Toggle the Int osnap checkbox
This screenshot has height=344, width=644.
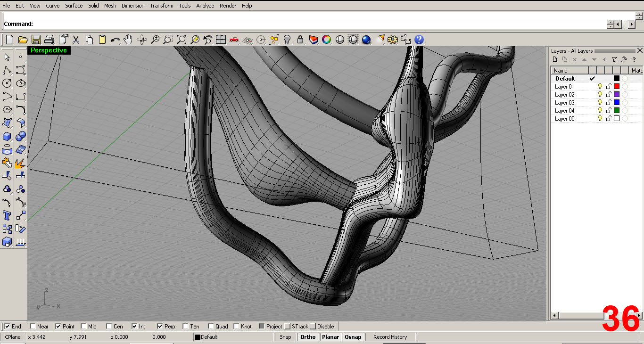(134, 326)
